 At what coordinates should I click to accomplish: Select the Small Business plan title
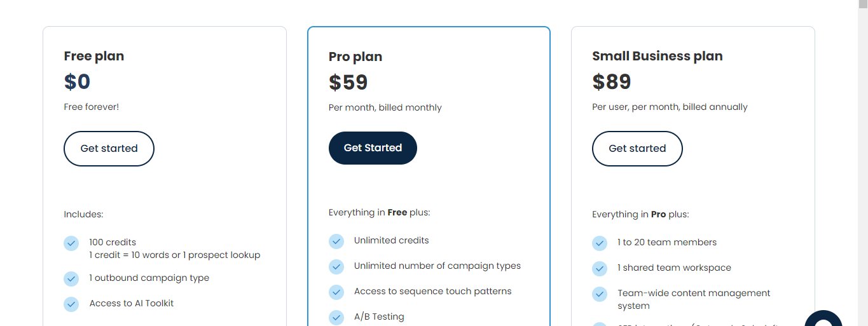pyautogui.click(x=658, y=56)
